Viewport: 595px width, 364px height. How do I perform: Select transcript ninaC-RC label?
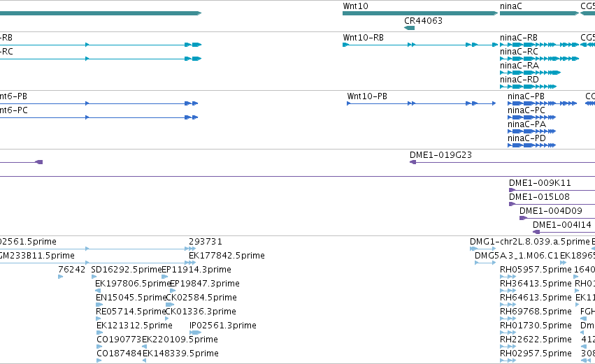[x=519, y=52]
